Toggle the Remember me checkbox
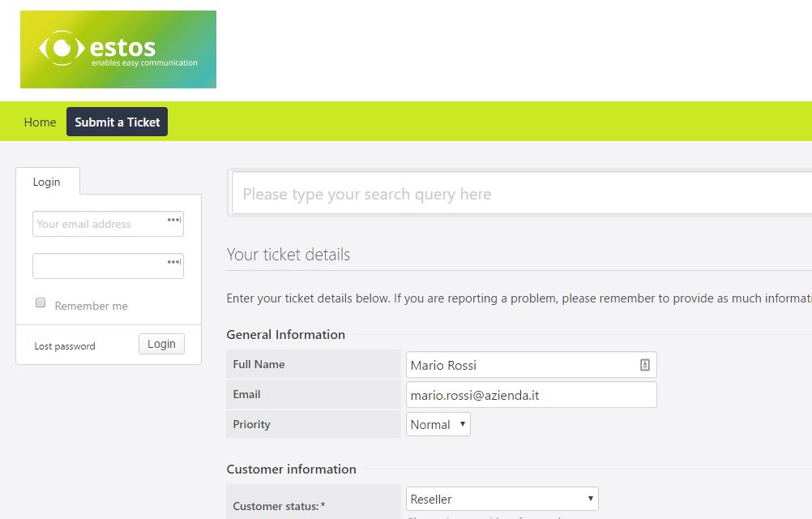Screen dimensions: 812x519 [41, 302]
